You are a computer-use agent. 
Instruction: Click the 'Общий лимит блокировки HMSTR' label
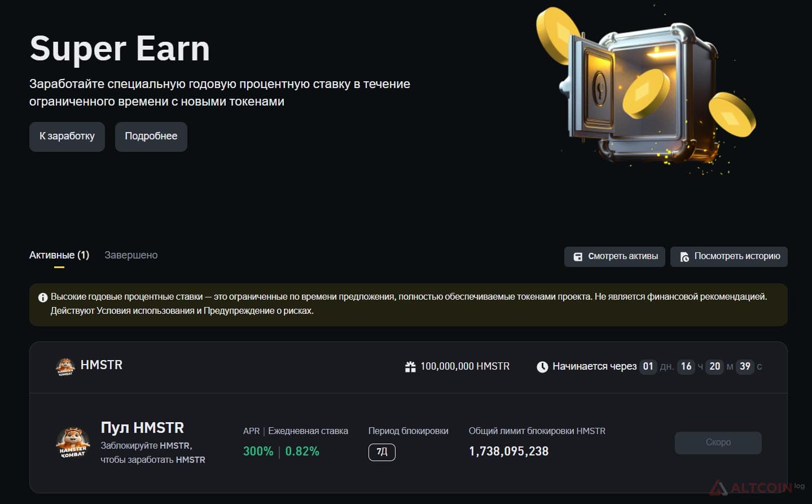click(x=537, y=431)
